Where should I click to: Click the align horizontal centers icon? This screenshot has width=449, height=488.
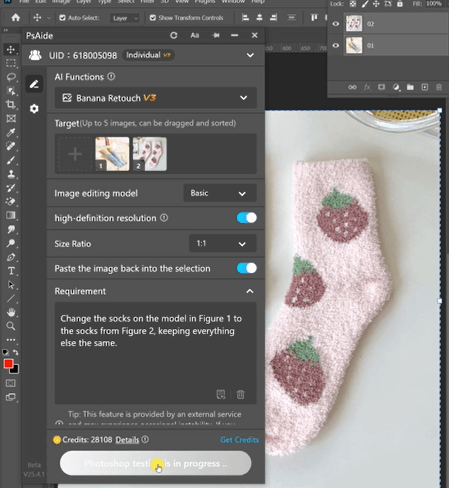pos(259,18)
